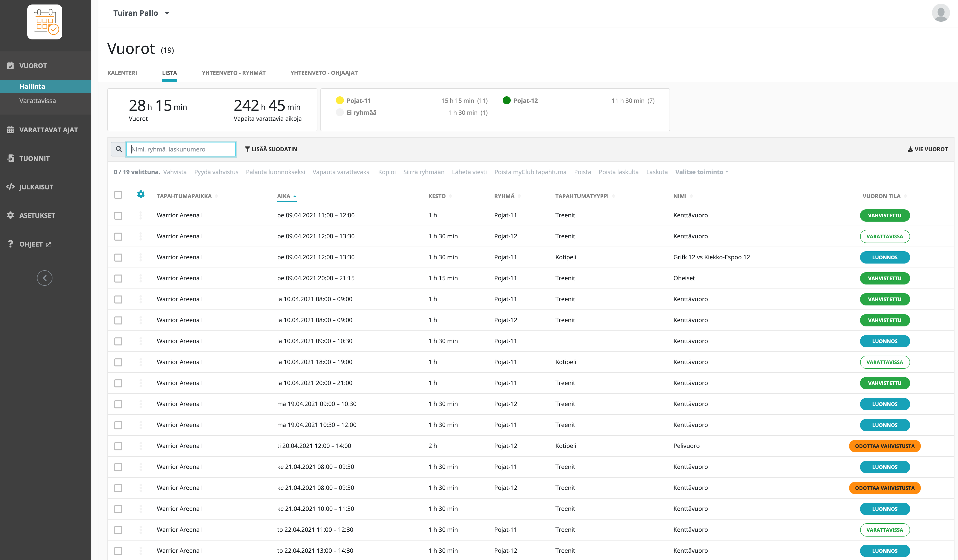
Task: Open row menu for pe 09.04.2021 11:00 shift
Action: pos(141,215)
